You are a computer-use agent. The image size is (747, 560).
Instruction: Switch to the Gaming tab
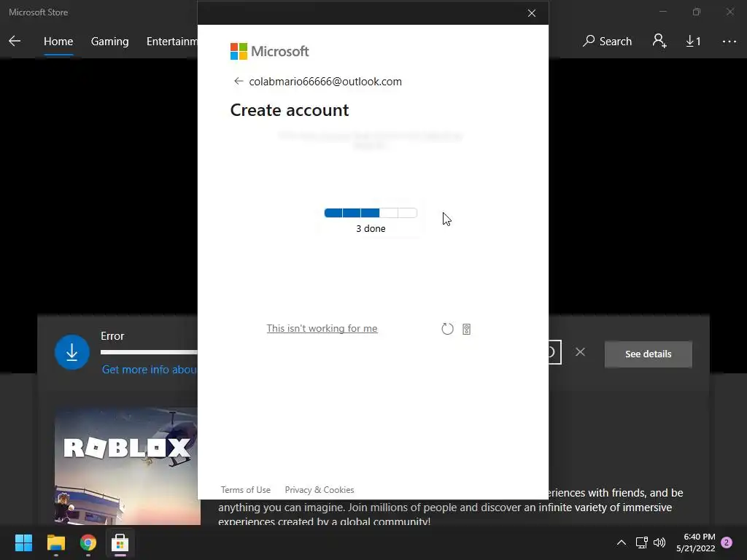pos(109,42)
